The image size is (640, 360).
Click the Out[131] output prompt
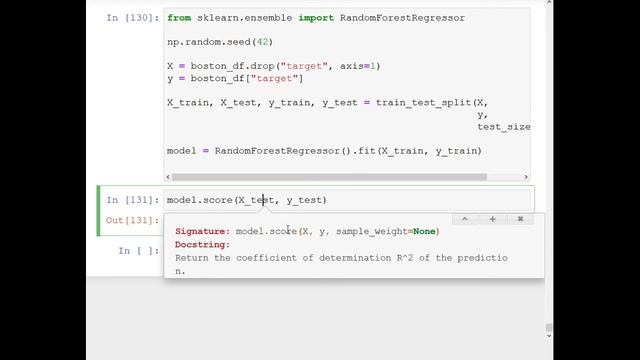click(x=132, y=220)
